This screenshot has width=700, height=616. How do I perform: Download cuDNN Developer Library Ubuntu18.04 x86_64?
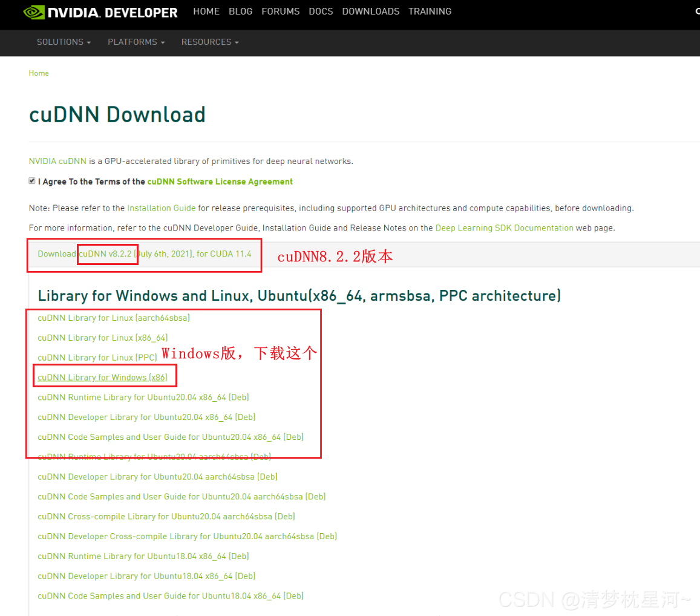click(146, 576)
